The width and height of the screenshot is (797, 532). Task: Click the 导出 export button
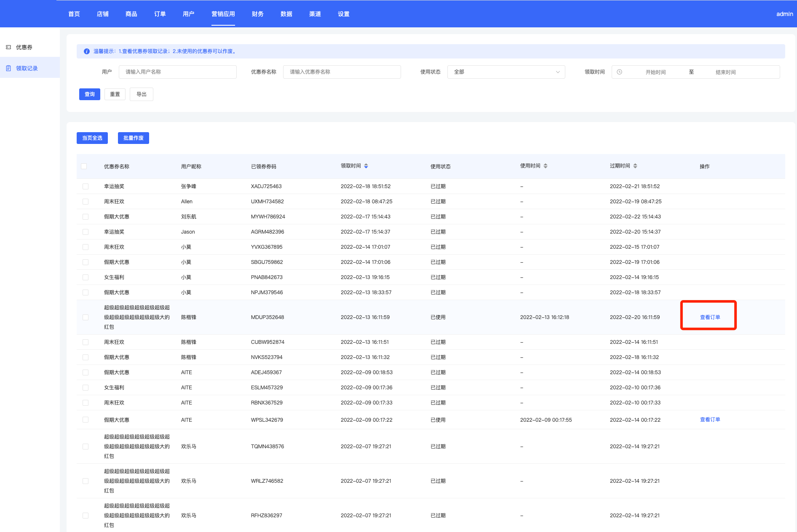point(141,94)
